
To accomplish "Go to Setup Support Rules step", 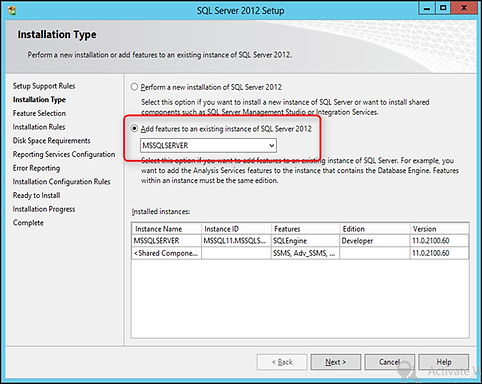I will (44, 86).
